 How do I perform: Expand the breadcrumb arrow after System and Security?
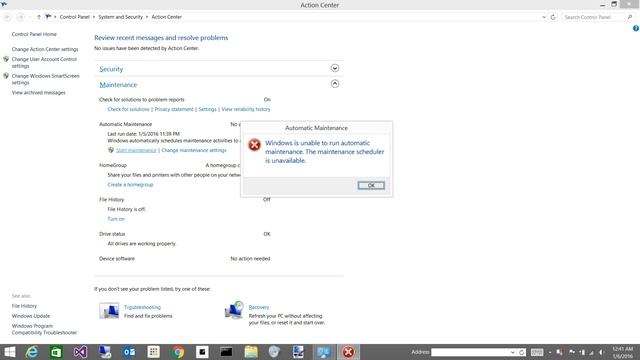147,17
